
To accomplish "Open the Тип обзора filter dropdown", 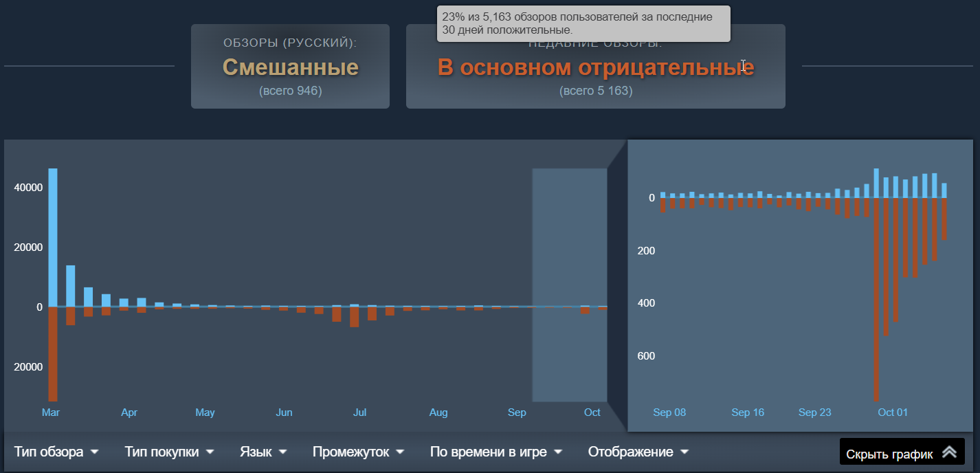I will [x=56, y=452].
